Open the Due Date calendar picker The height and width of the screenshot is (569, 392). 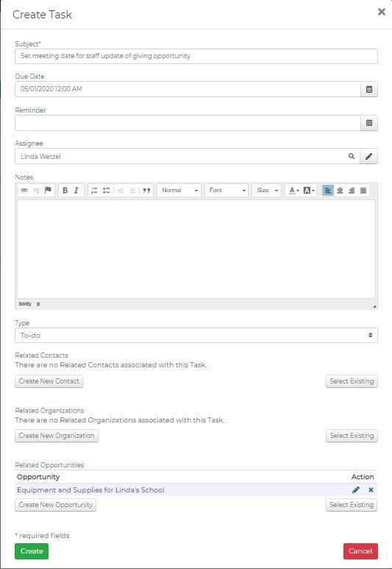point(368,89)
